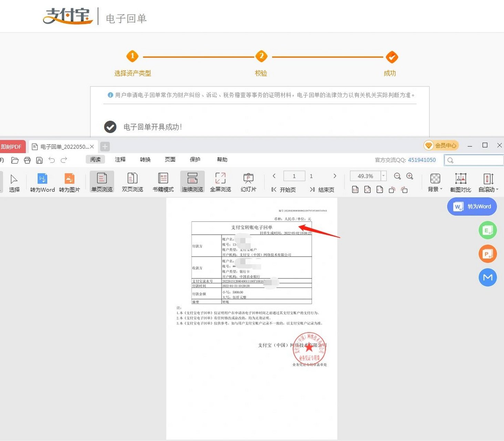Switch to 单页浏览 single page view

[x=102, y=182]
